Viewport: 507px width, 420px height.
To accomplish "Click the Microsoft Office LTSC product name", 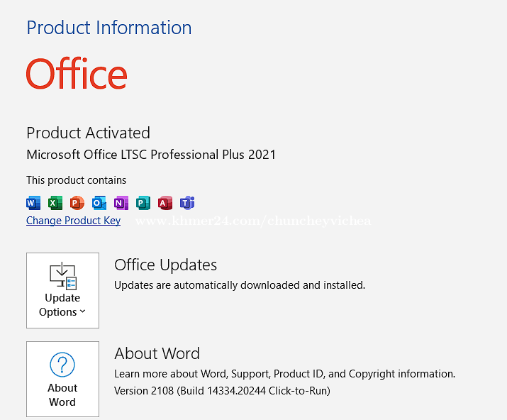I will (x=151, y=155).
